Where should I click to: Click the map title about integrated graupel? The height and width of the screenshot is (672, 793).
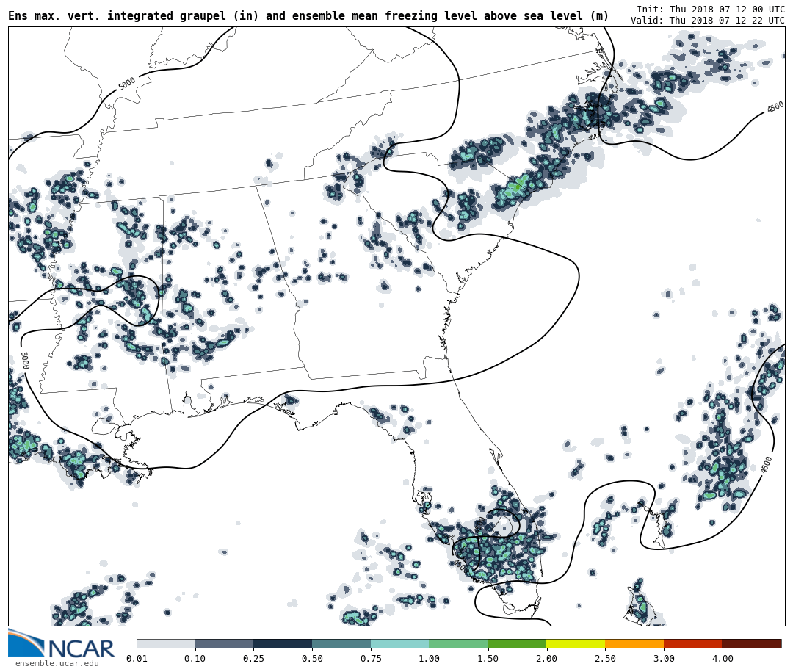pos(308,16)
